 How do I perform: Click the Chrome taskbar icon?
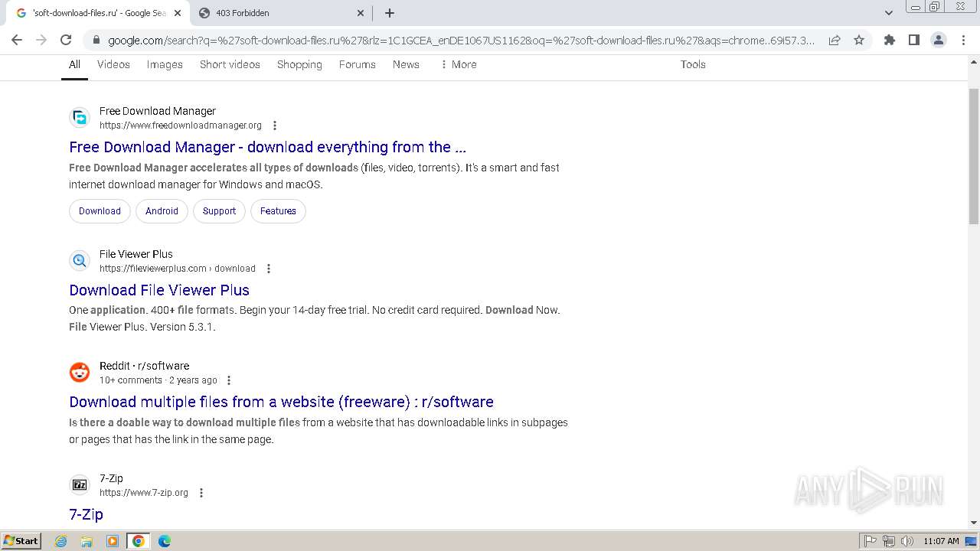click(x=139, y=541)
